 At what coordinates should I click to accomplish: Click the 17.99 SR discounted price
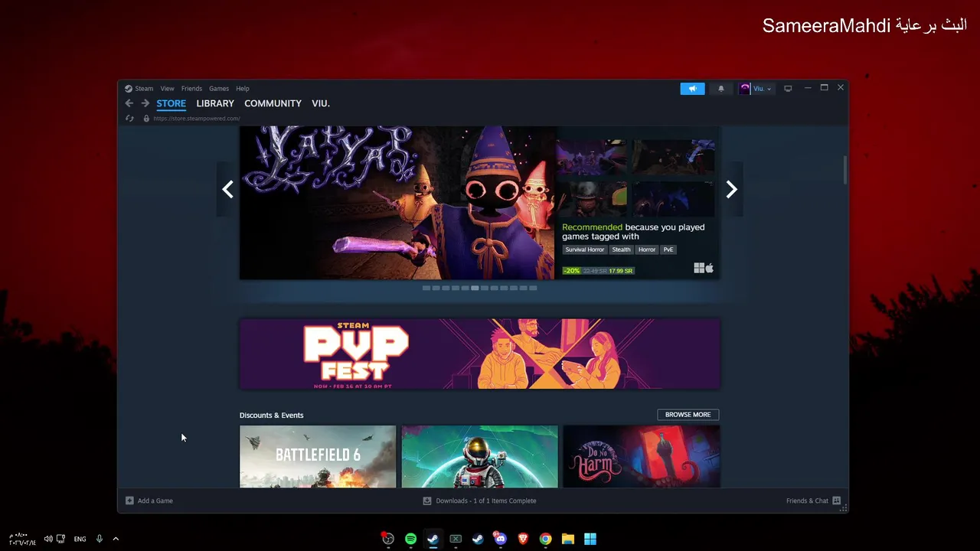(x=621, y=270)
